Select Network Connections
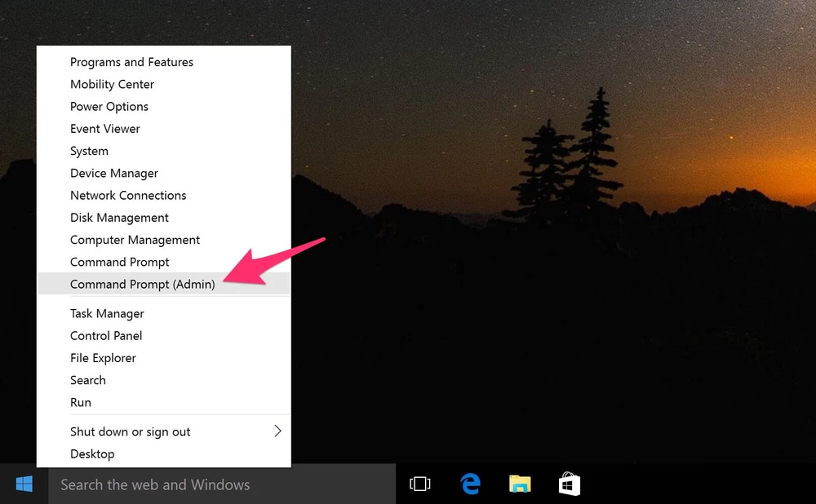The width and height of the screenshot is (816, 504). 128,196
